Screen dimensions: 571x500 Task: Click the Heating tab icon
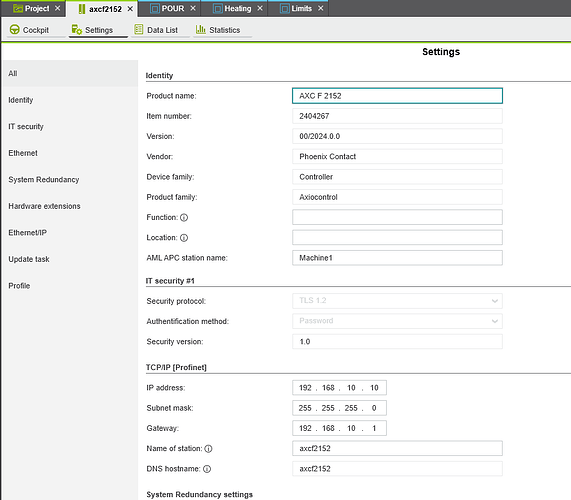pyautogui.click(x=218, y=8)
